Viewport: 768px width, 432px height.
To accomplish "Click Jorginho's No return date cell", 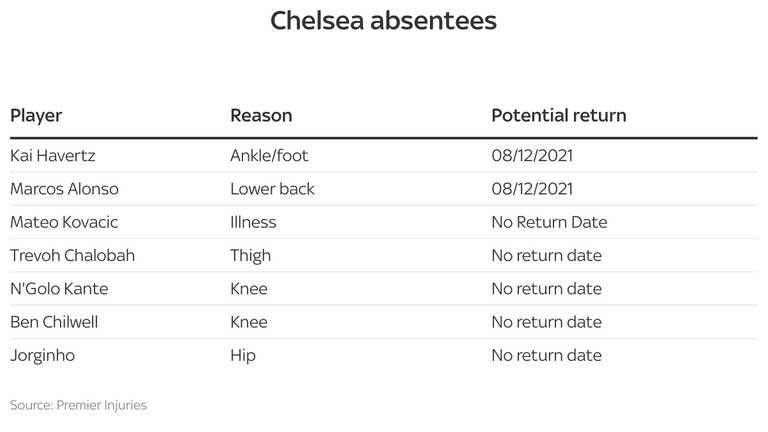I will (x=547, y=356).
